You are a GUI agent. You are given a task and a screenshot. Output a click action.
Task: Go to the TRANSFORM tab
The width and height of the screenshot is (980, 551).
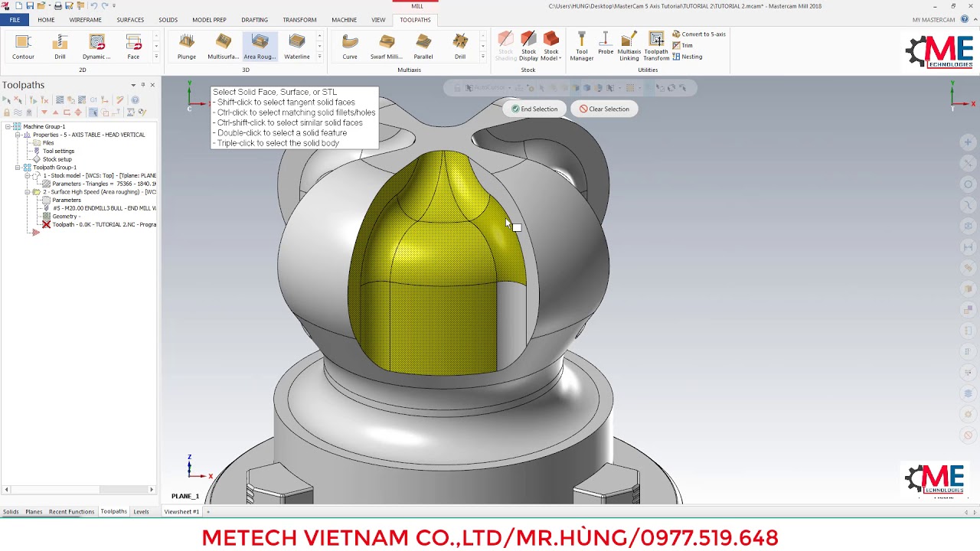(x=299, y=20)
